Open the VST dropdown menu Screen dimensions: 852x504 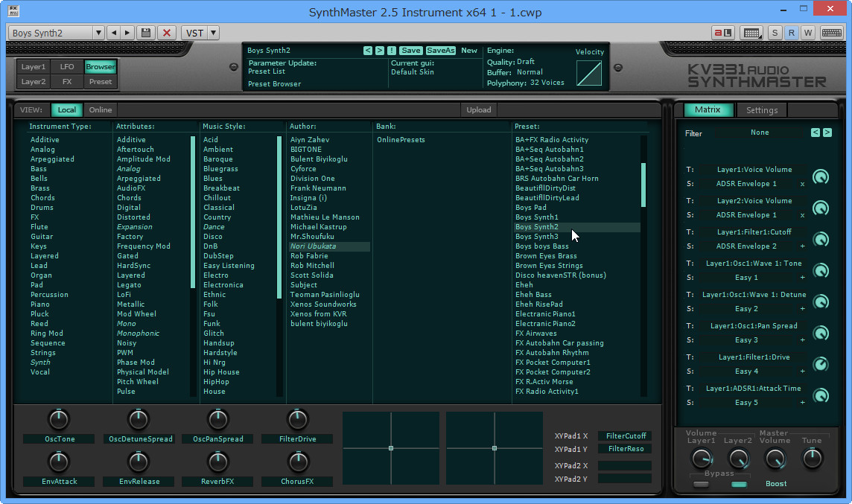click(x=214, y=33)
